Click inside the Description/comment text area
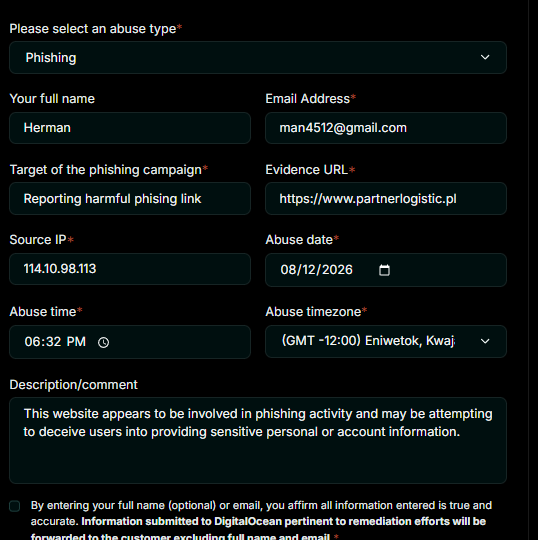 [x=258, y=440]
